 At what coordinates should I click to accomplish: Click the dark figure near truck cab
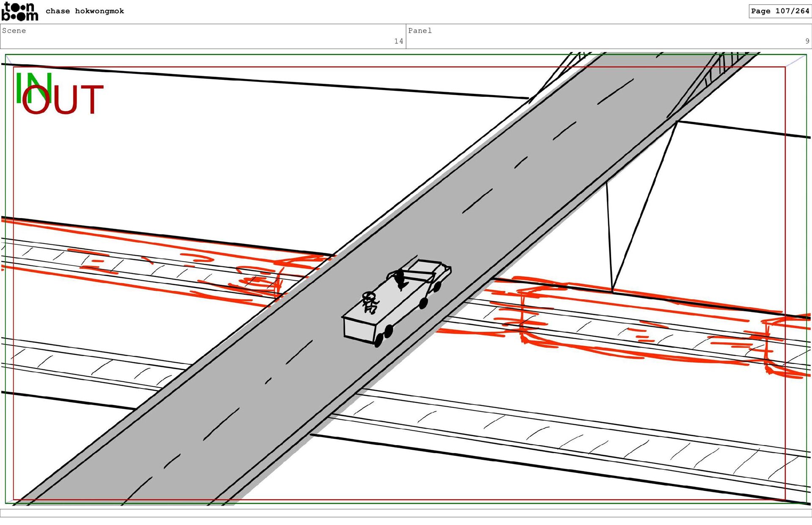click(x=400, y=279)
